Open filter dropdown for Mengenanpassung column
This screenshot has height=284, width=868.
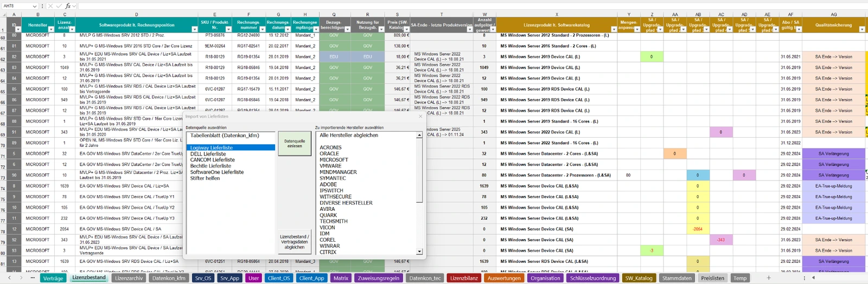click(x=636, y=29)
